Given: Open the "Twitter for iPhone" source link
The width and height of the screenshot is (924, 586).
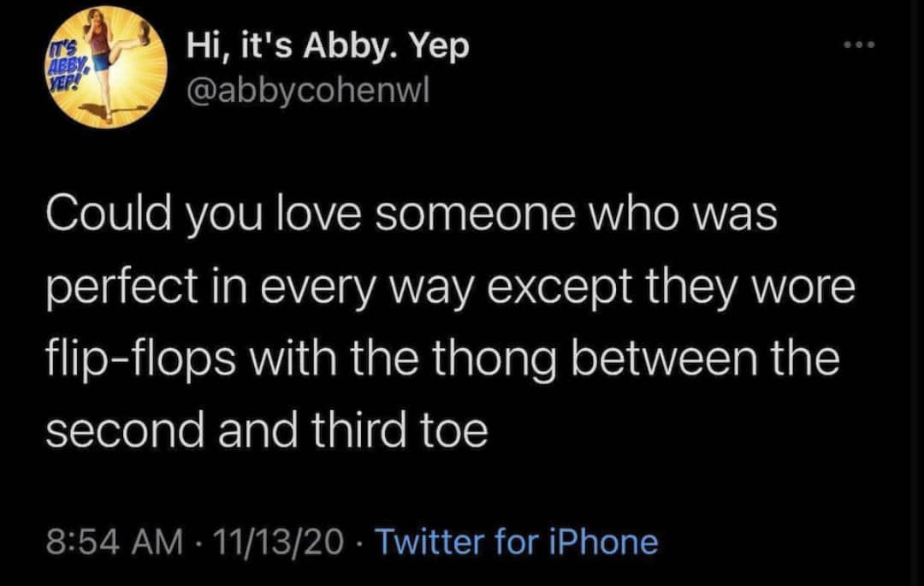Looking at the screenshot, I should (517, 542).
